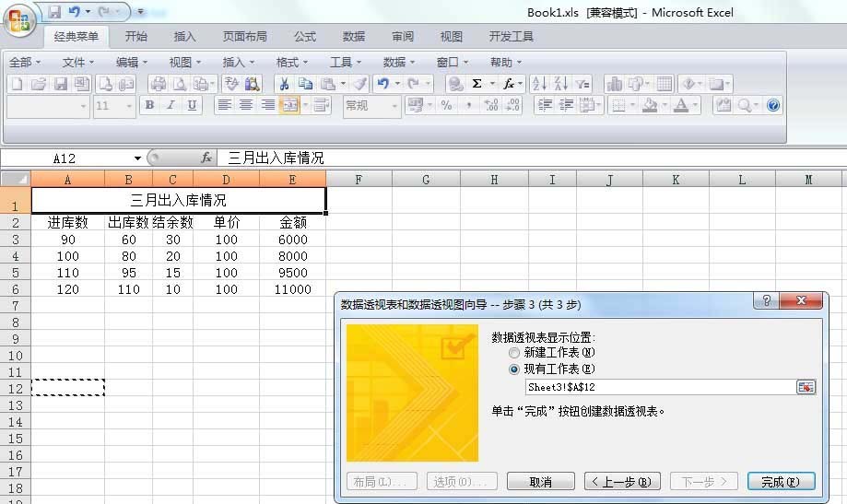847x504 pixels.
Task: Open the 工具 menu
Action: [x=346, y=62]
